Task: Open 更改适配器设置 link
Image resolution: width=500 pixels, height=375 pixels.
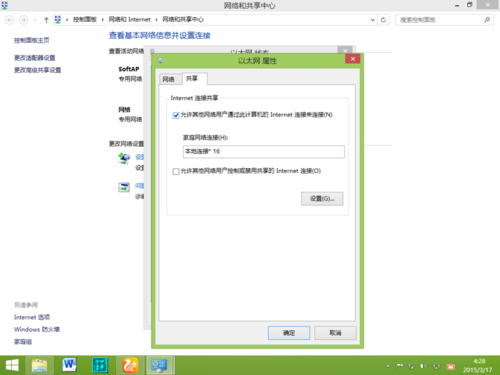Action: tap(35, 58)
